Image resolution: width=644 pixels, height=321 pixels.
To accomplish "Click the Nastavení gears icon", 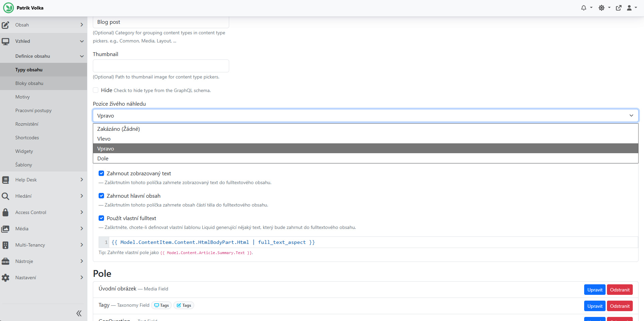I will tap(5, 278).
